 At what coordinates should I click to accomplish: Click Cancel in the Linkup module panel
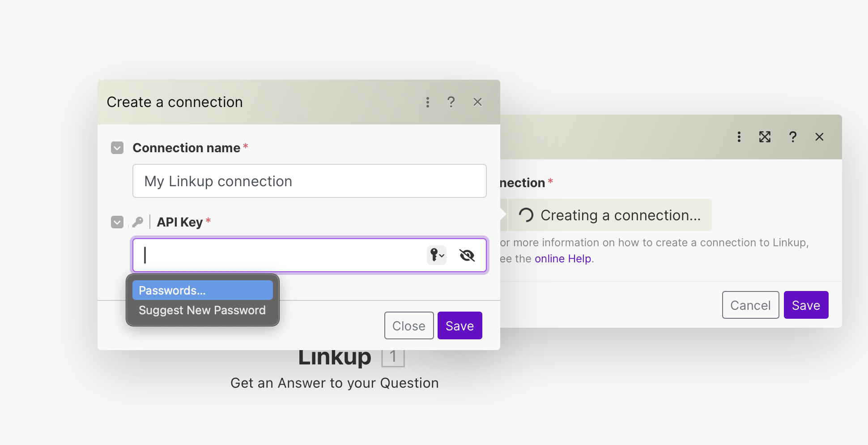coord(750,305)
